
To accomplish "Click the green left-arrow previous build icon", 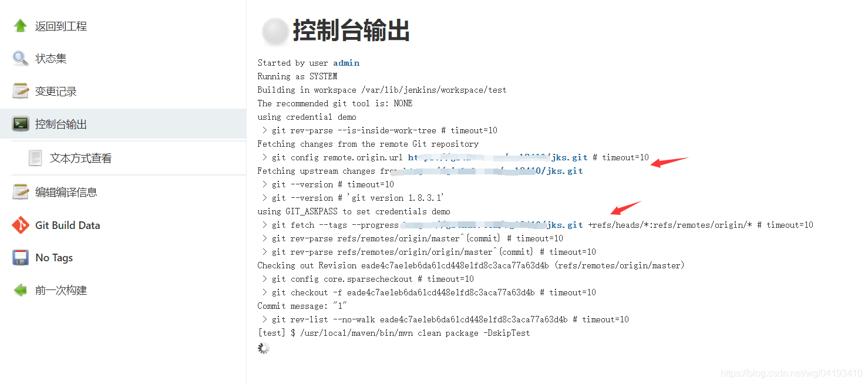I will pos(21,290).
